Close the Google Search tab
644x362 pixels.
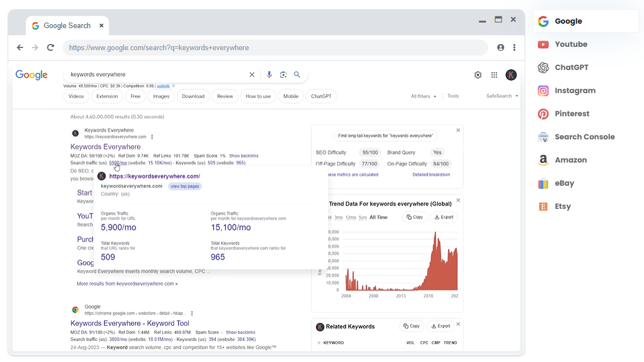click(x=101, y=25)
